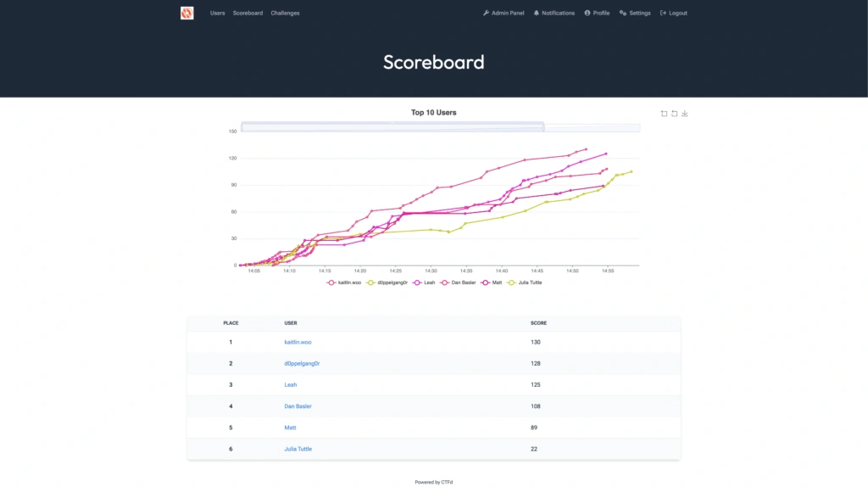
Task: Click the reset axes icon above the chart
Action: (x=674, y=113)
